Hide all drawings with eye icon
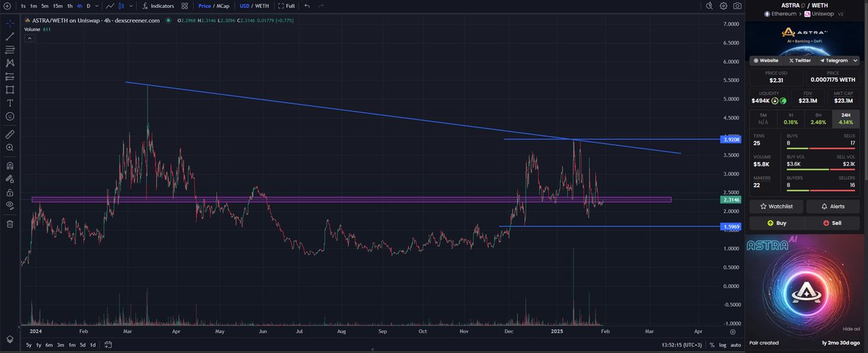Screen dimensions: 868x353 click(10, 205)
